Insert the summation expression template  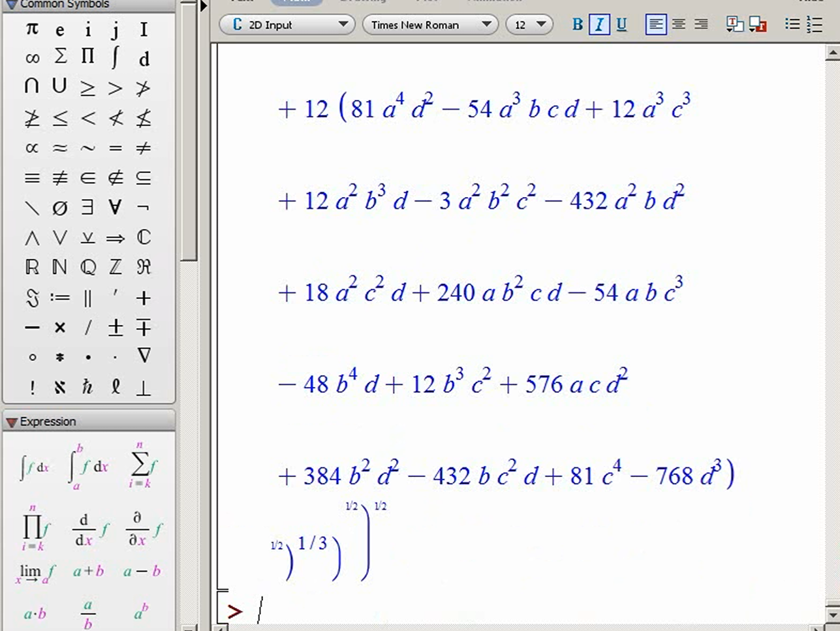[x=140, y=465]
